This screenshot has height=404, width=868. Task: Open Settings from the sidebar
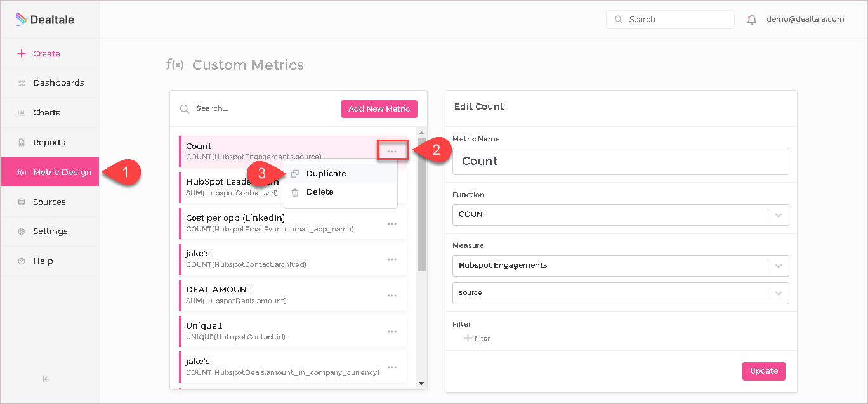49,231
